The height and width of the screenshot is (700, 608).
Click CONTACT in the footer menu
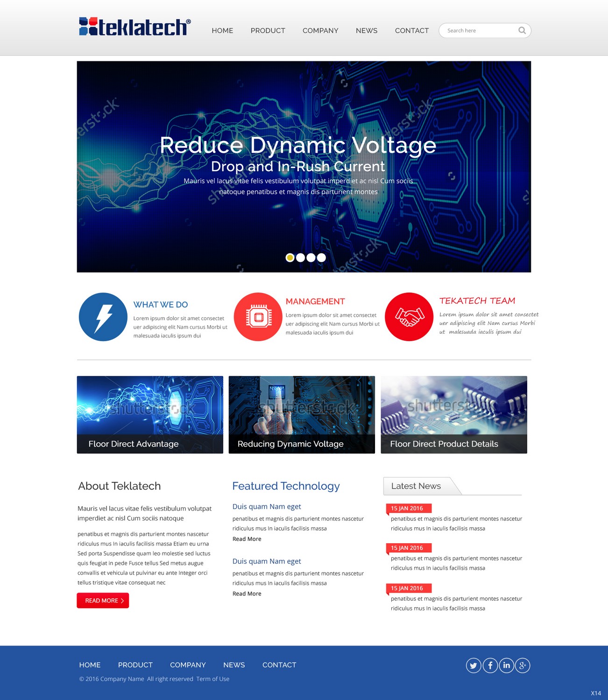pyautogui.click(x=279, y=665)
